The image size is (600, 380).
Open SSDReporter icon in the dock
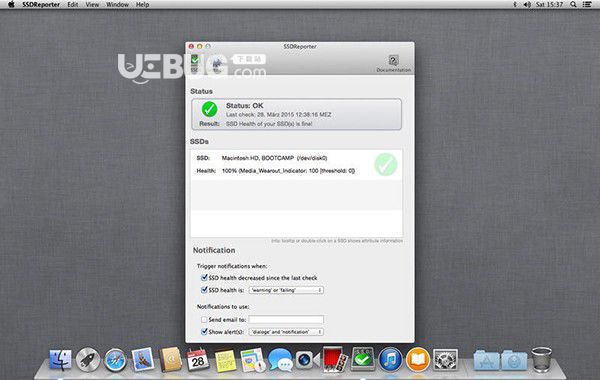pos(362,359)
